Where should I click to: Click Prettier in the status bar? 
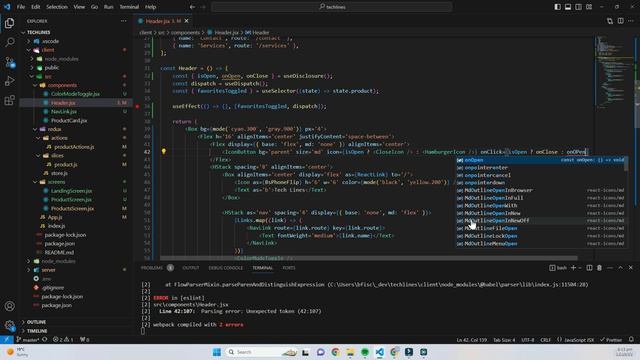611,340
